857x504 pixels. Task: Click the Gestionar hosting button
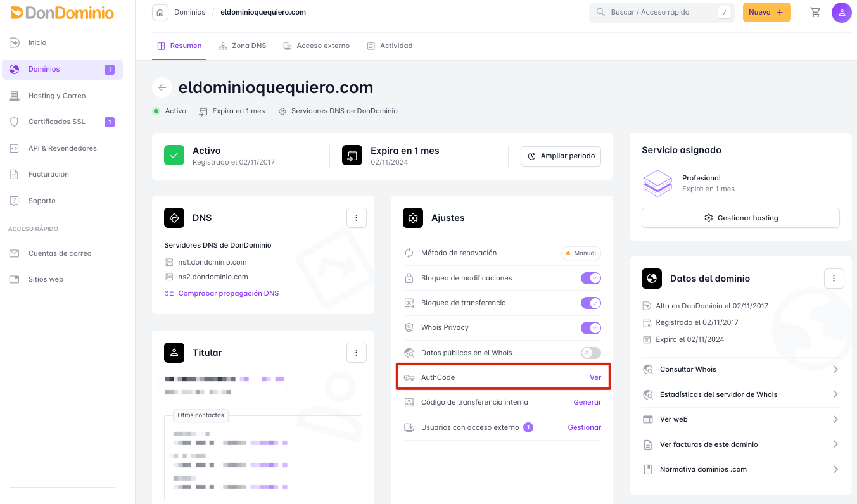pyautogui.click(x=740, y=218)
